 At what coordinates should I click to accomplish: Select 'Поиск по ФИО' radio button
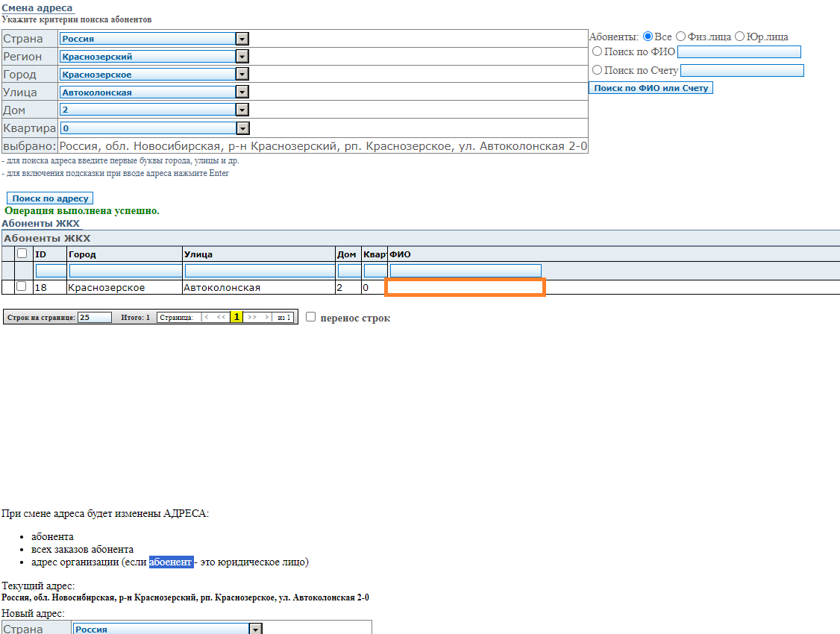coord(597,51)
